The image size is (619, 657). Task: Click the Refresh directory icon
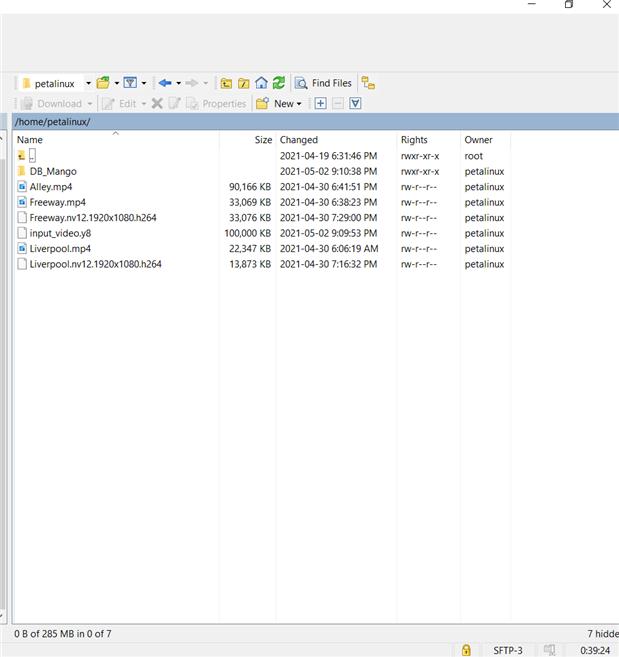click(279, 83)
